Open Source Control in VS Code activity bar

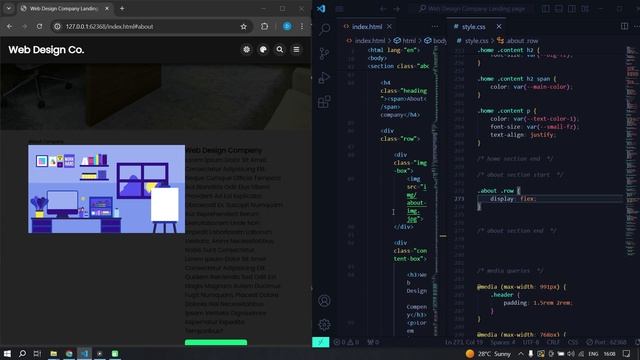coord(324,53)
